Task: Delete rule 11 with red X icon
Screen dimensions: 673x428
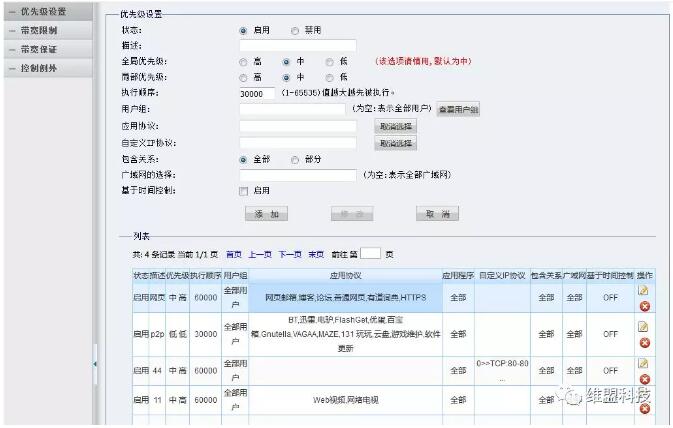Action: tap(644, 408)
